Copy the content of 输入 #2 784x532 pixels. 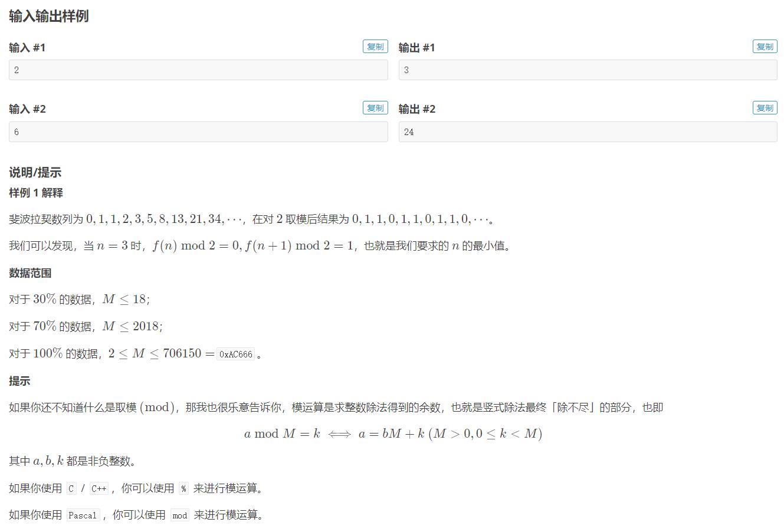[x=375, y=108]
